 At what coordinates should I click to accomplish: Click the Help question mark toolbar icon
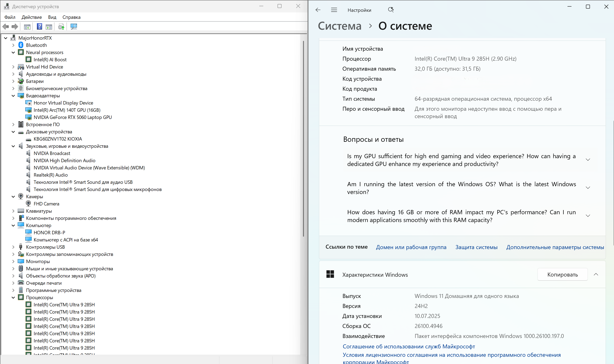tap(39, 26)
